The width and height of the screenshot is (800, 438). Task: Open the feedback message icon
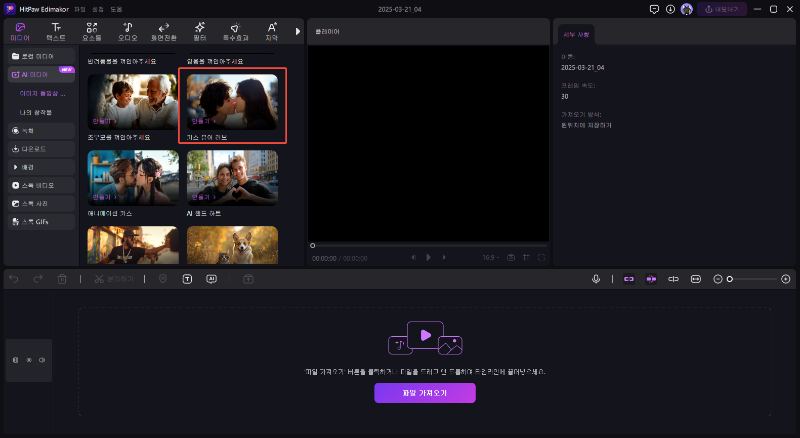coord(654,9)
